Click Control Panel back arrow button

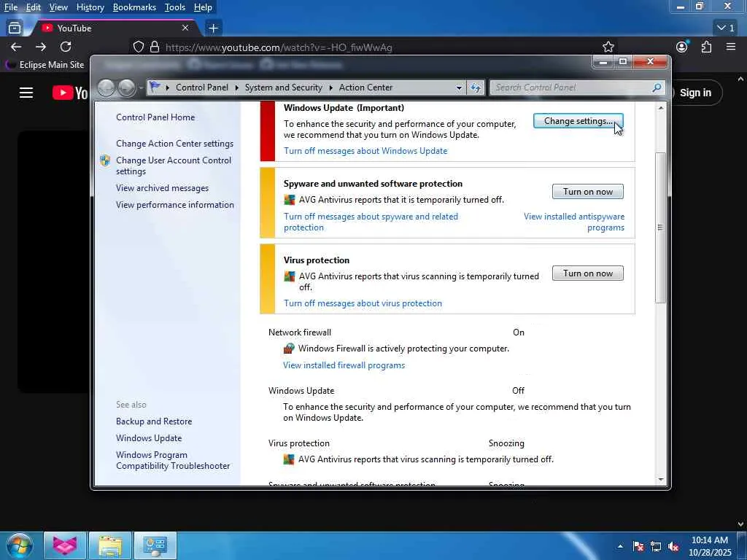point(107,87)
